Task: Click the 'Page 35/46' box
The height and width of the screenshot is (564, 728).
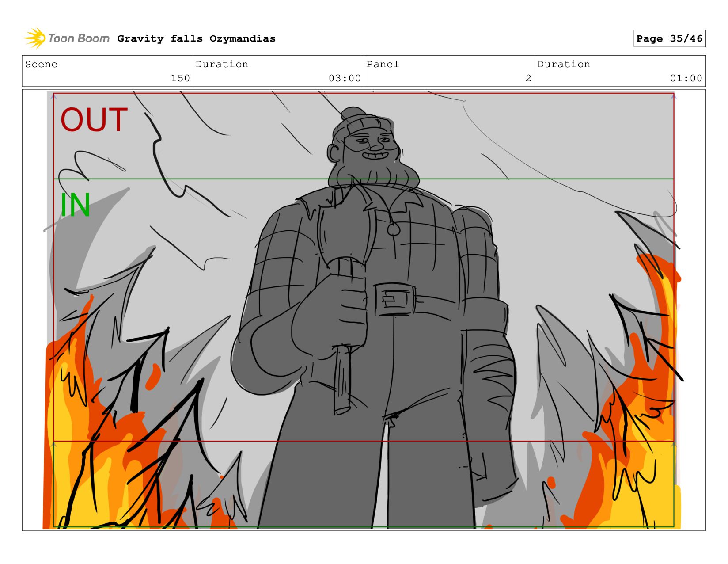Action: (669, 38)
